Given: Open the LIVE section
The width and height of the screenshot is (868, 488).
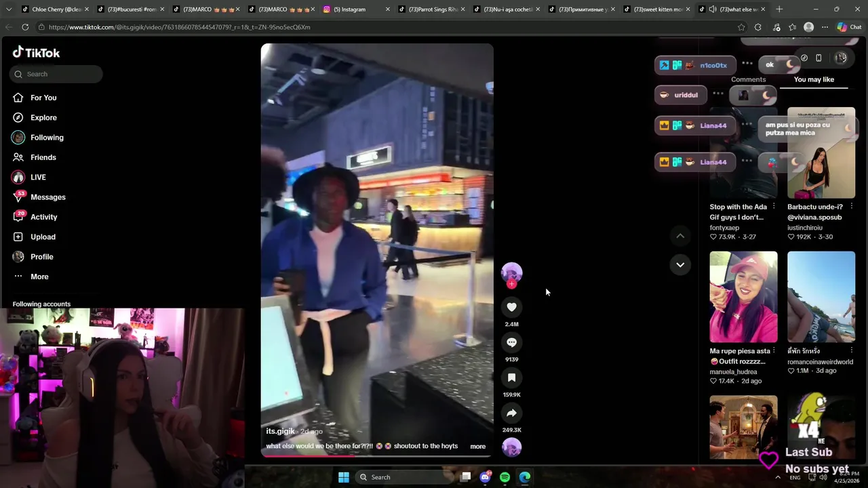Looking at the screenshot, I should click(38, 177).
